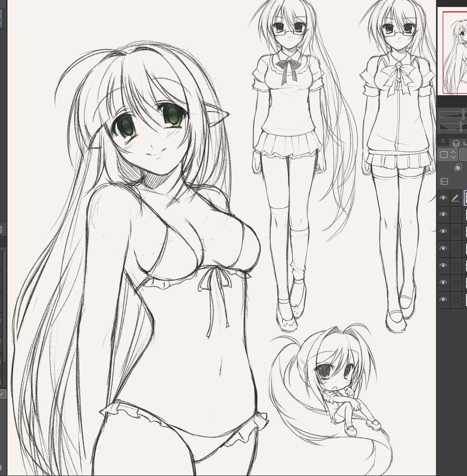Screen dimensions: 467x476
Task: Toggle visibility of the sixth layer
Action: [444, 283]
